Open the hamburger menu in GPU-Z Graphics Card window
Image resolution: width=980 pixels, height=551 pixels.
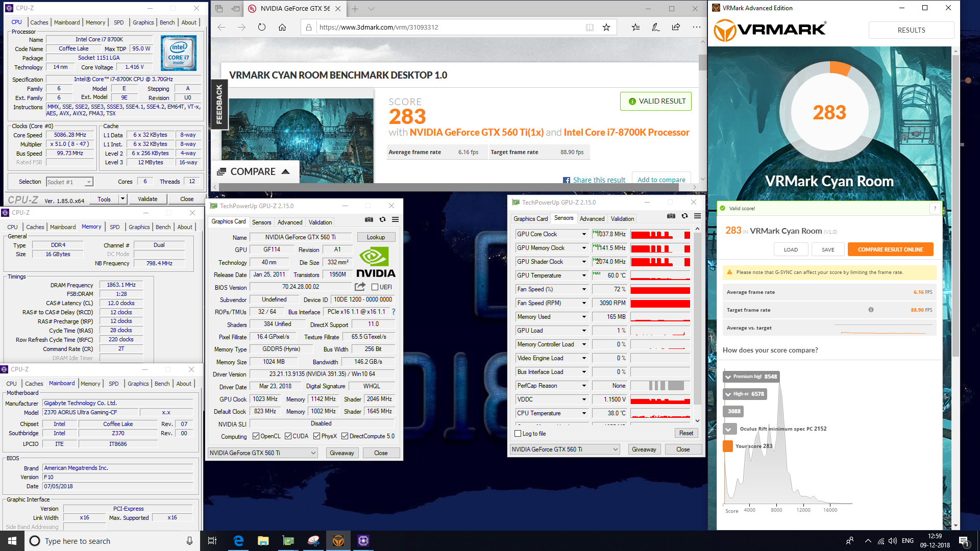(395, 220)
